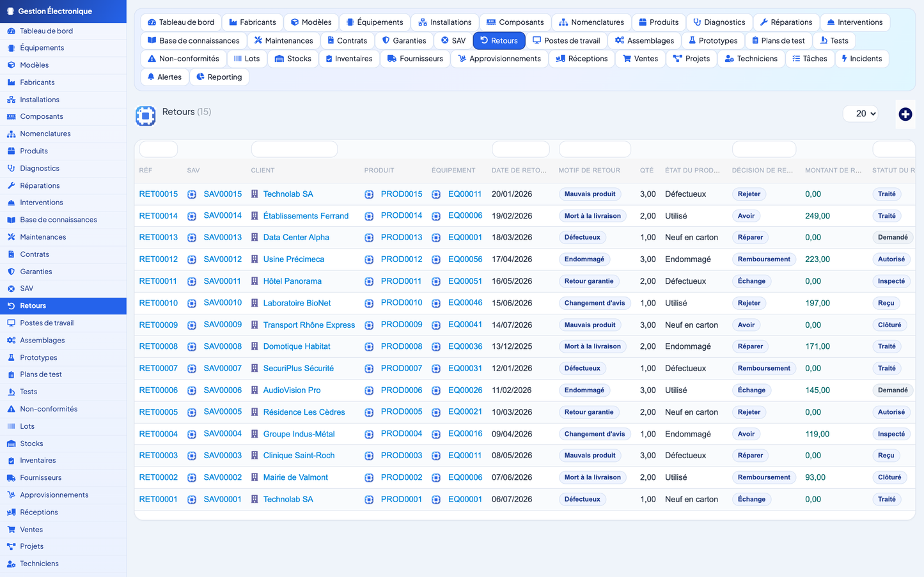Open the client link Laboratoire BioNet

click(297, 303)
